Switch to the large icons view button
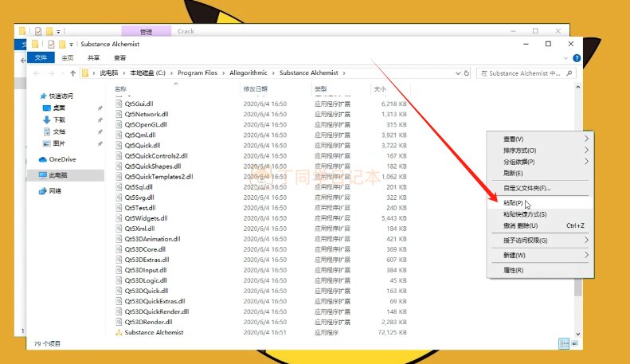Screen dimensions: 630x364 [573, 343]
